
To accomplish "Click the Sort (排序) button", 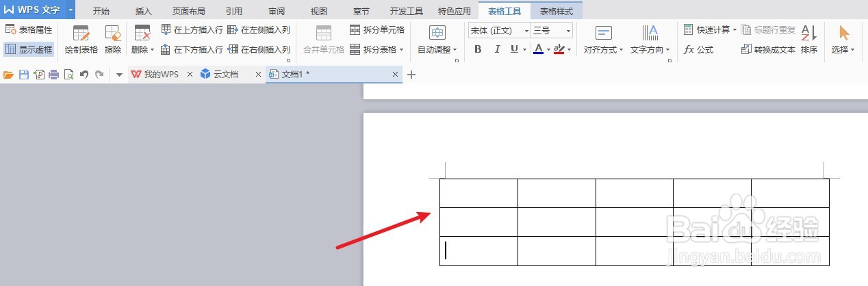I will [x=808, y=41].
